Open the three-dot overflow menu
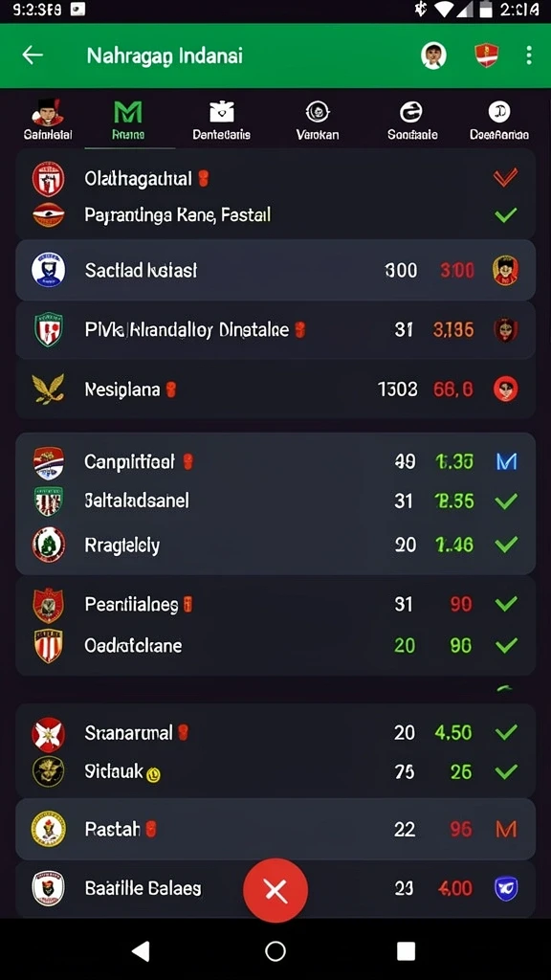Image resolution: width=551 pixels, height=980 pixels. [528, 55]
